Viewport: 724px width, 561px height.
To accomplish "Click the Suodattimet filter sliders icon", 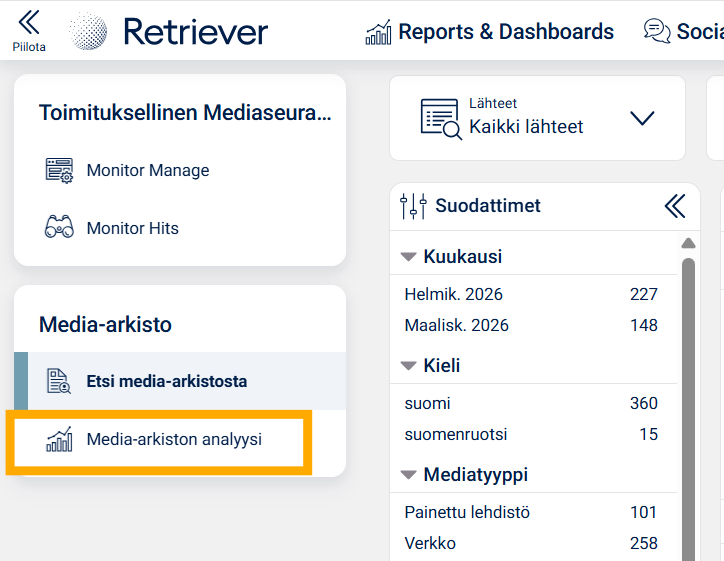I will [x=413, y=206].
